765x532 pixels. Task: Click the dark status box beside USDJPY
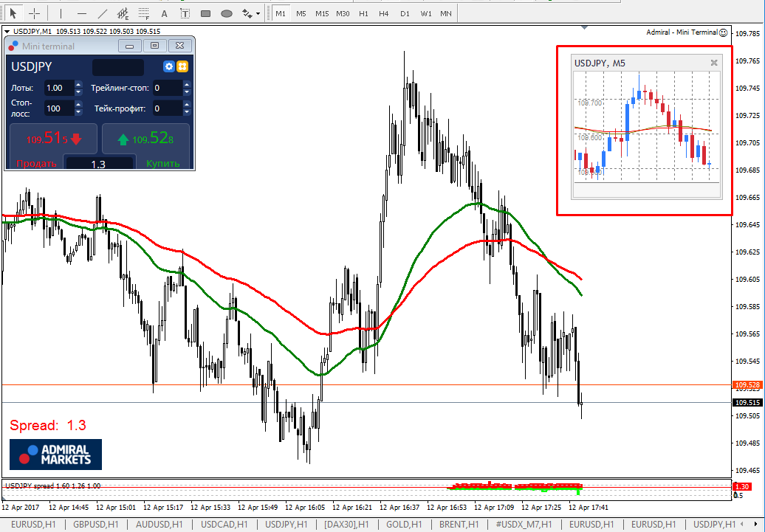tap(118, 67)
